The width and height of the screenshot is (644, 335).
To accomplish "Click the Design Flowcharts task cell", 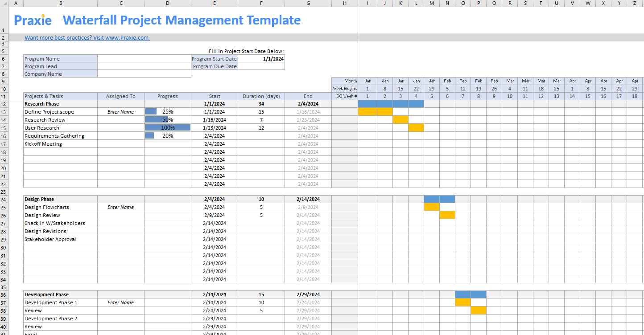I will pos(60,207).
